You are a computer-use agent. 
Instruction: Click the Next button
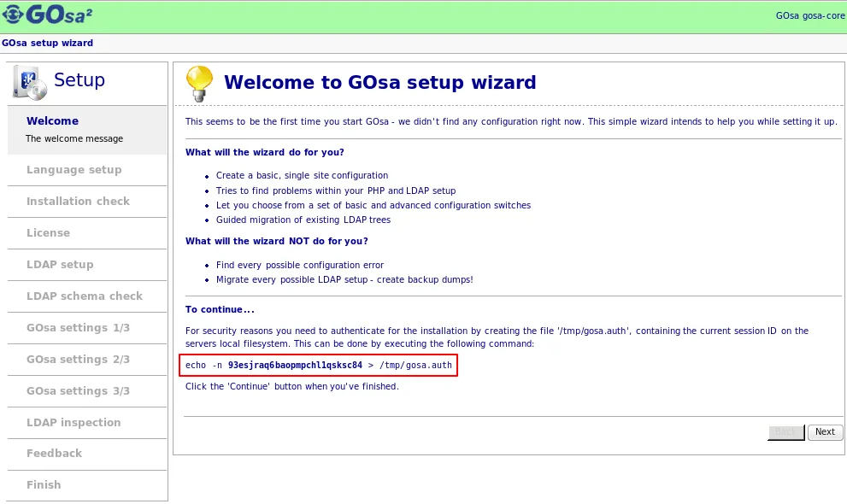(825, 431)
